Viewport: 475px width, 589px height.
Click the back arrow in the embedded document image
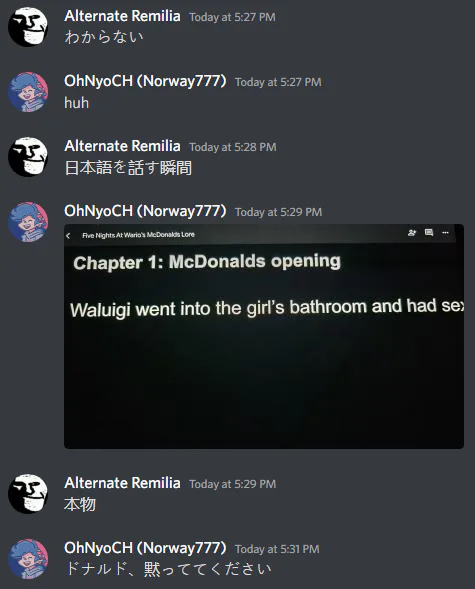[68, 236]
